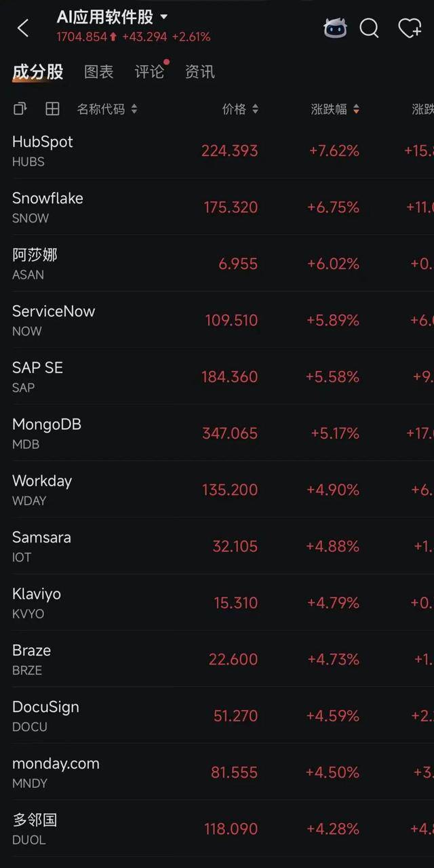Open the 资讯 tab
The height and width of the screenshot is (868, 434).
(x=200, y=72)
